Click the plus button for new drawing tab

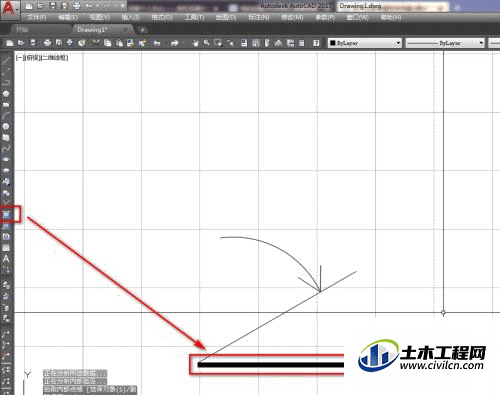coord(142,30)
